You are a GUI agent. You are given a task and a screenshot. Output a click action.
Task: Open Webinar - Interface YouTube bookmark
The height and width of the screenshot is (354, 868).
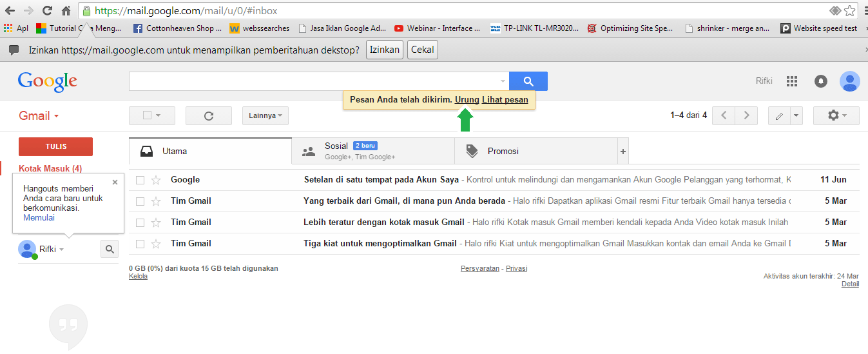[438, 28]
